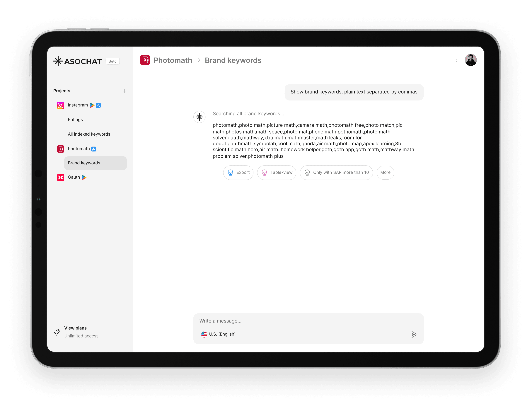Click the ASOCHAT asterisk logo

coord(58,61)
